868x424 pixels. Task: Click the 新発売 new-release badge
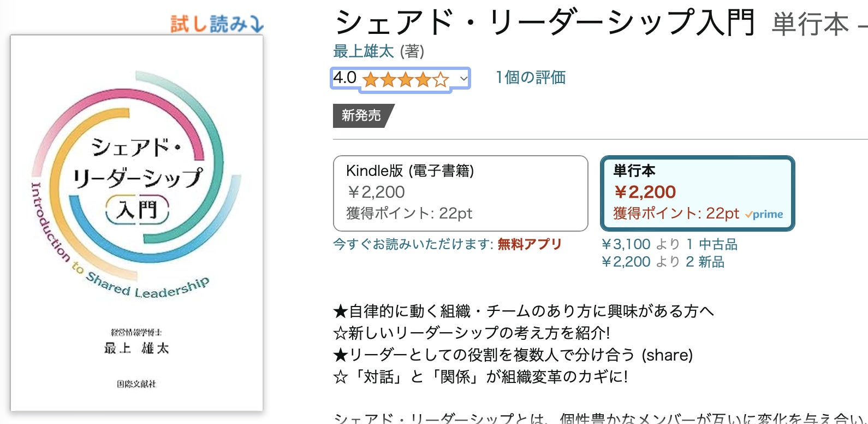361,115
